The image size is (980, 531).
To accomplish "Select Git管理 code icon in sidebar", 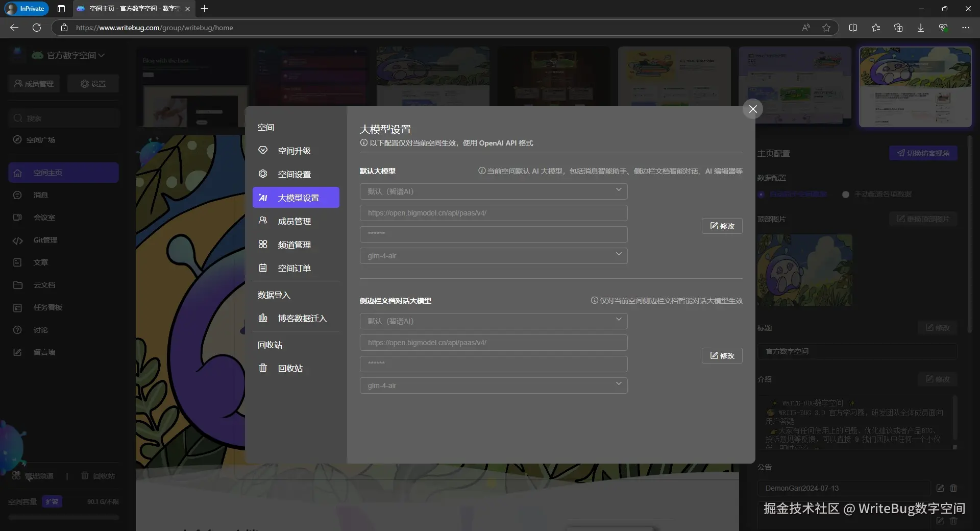I will (x=17, y=240).
